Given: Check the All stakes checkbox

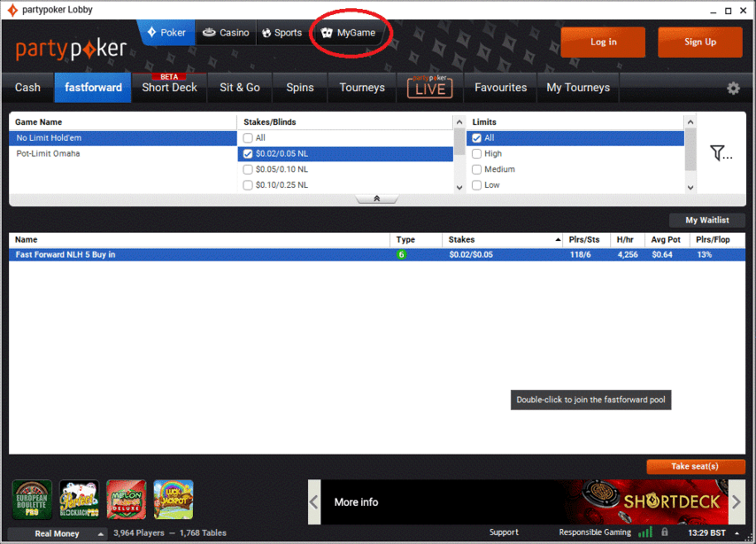Looking at the screenshot, I should (x=248, y=138).
